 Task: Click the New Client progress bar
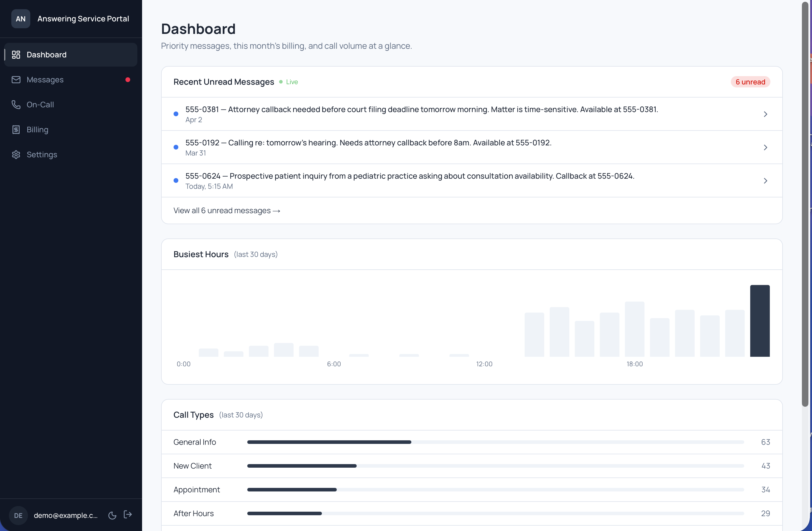[302, 466]
